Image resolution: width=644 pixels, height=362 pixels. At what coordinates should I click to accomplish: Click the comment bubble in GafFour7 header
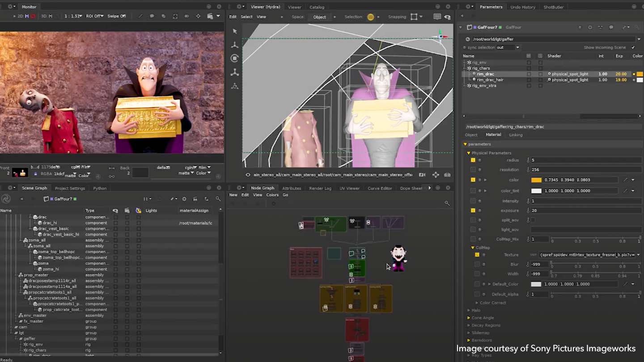point(611,27)
